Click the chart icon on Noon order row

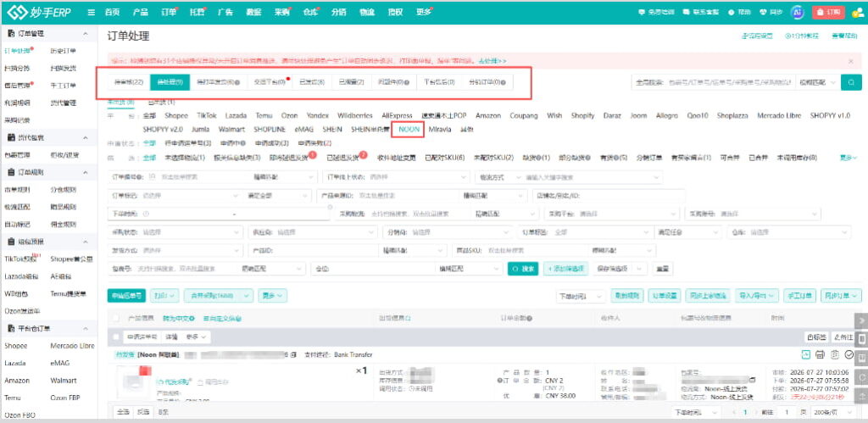[x=806, y=354]
